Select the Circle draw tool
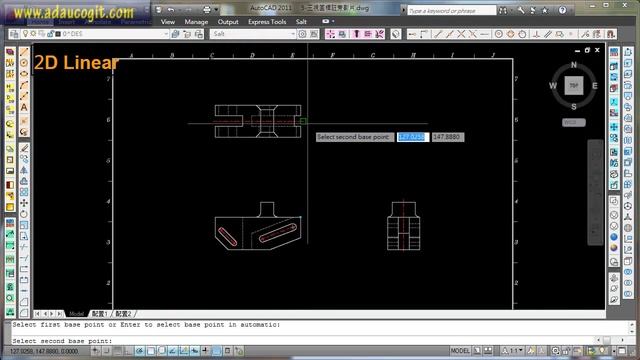Screen dimensions: 640x360 [x=24, y=62]
